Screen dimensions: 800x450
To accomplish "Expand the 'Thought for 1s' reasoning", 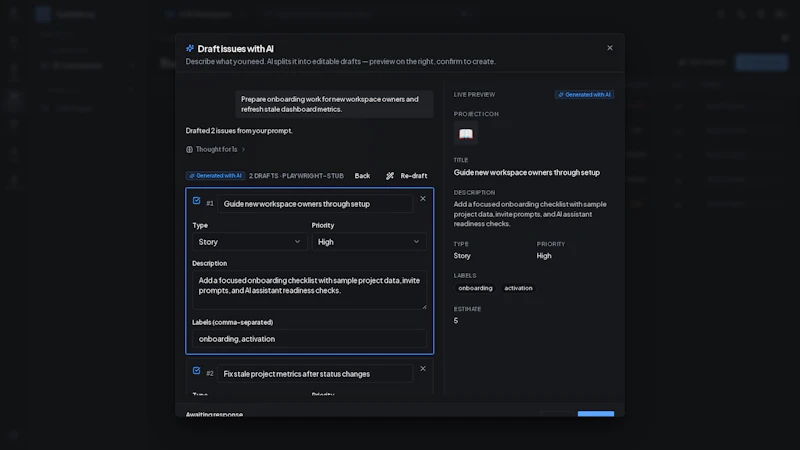I will pos(215,149).
